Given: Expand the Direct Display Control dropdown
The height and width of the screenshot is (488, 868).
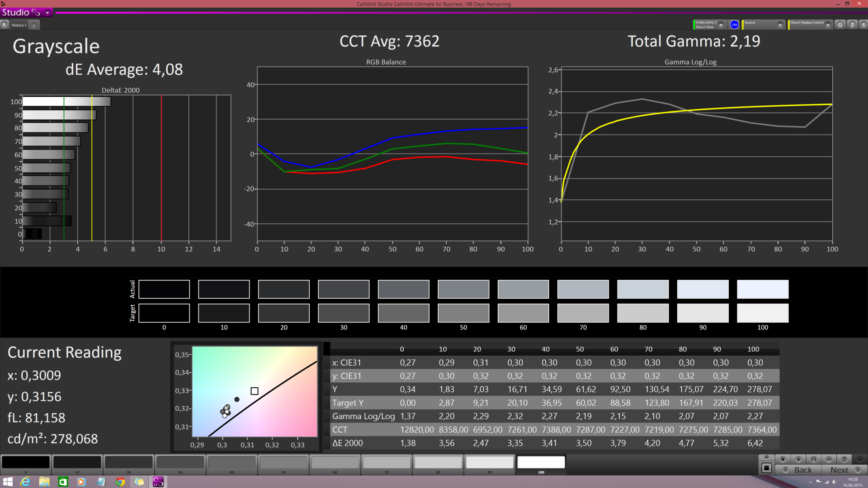Looking at the screenshot, I should pyautogui.click(x=828, y=25).
